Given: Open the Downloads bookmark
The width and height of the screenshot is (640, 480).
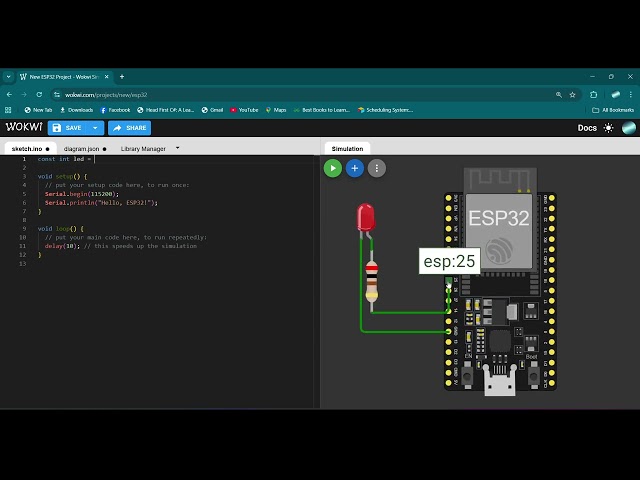Looking at the screenshot, I should 76,110.
